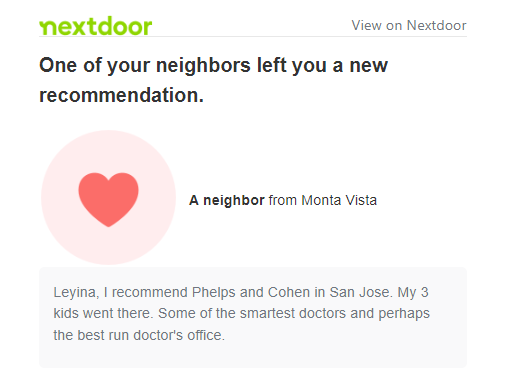Click "San Jose" in the recommendation text
Image resolution: width=518 pixels, height=376 pixels.
359,292
